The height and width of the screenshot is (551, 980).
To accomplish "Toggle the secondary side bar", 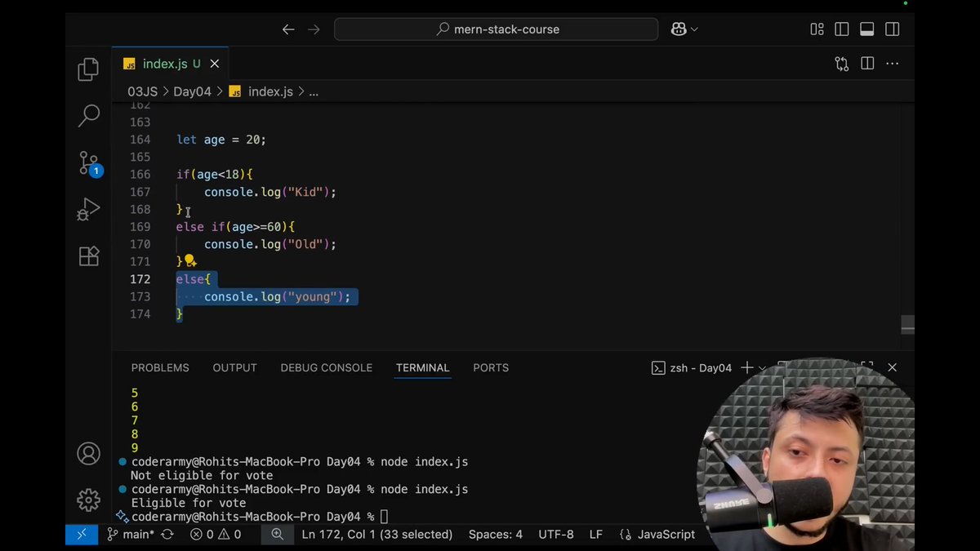I will click(x=893, y=29).
